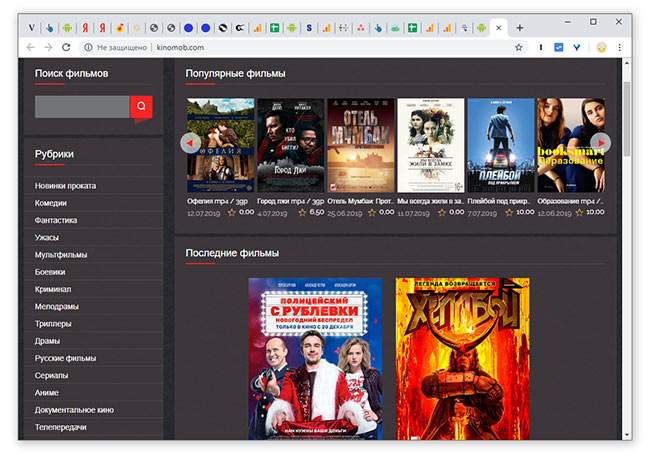Open the Сериалы category
This screenshot has height=456, width=650.
[x=51, y=376]
